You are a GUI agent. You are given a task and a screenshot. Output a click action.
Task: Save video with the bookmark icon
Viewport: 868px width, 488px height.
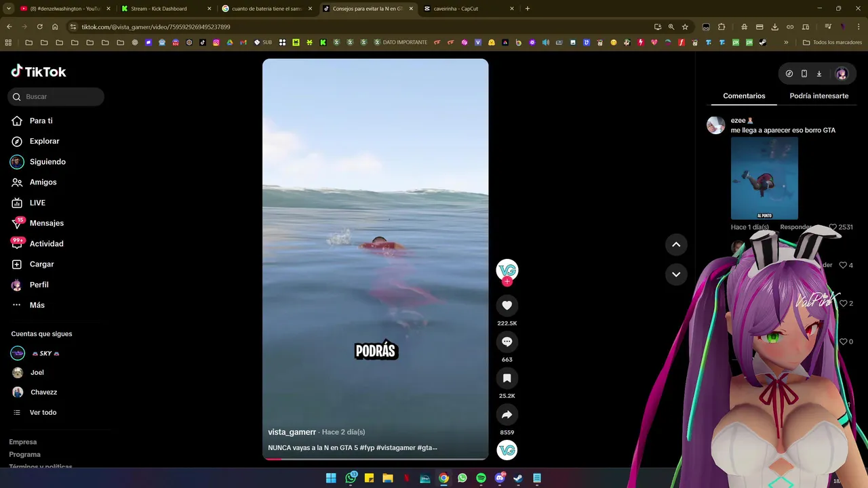(507, 378)
